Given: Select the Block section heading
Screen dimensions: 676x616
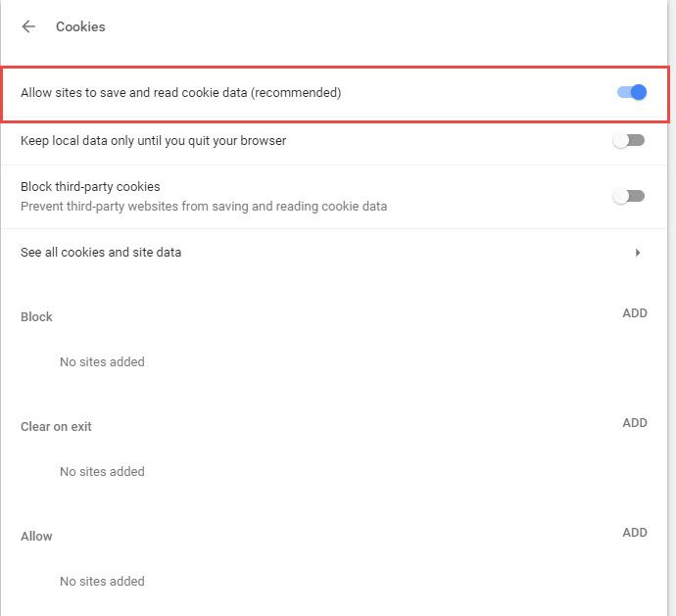Looking at the screenshot, I should pos(36,317).
